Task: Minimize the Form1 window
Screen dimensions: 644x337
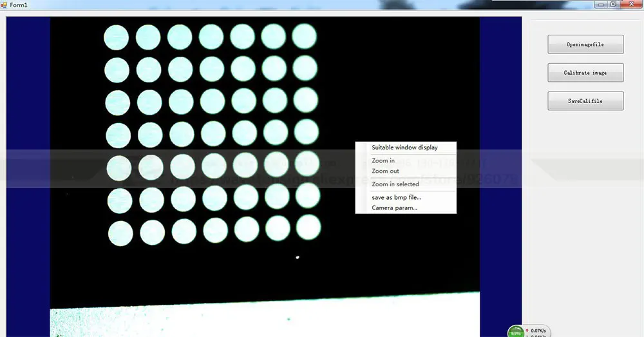Action: pos(601,4)
